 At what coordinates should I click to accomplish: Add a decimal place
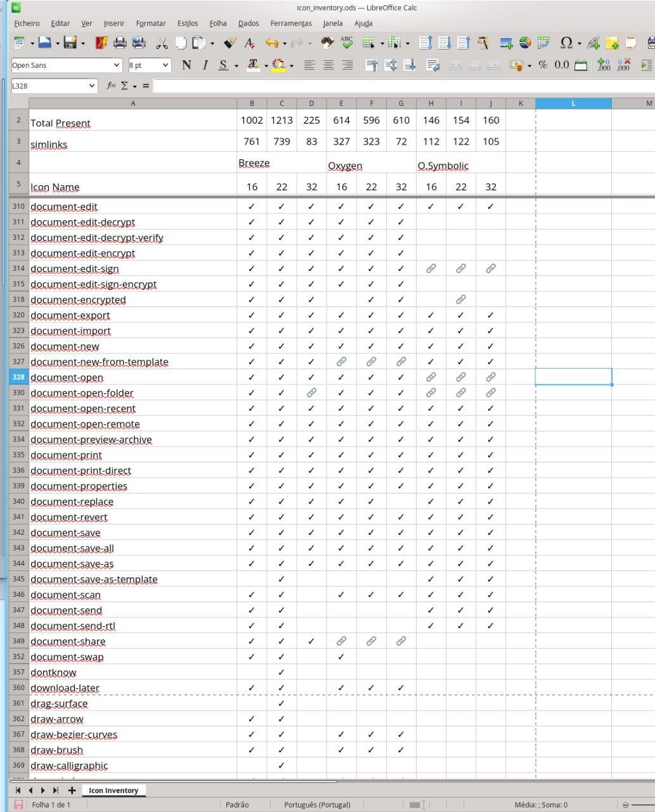click(604, 65)
